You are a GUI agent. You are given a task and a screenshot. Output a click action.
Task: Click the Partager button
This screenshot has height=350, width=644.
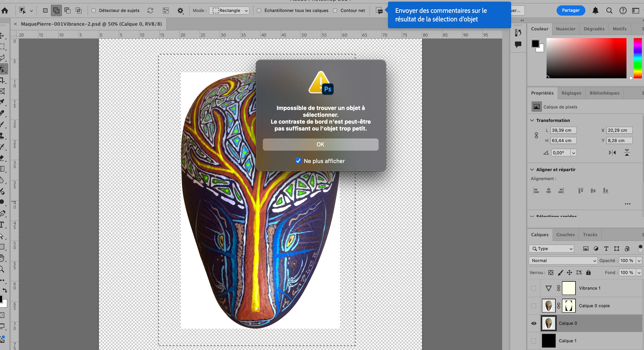pos(570,10)
